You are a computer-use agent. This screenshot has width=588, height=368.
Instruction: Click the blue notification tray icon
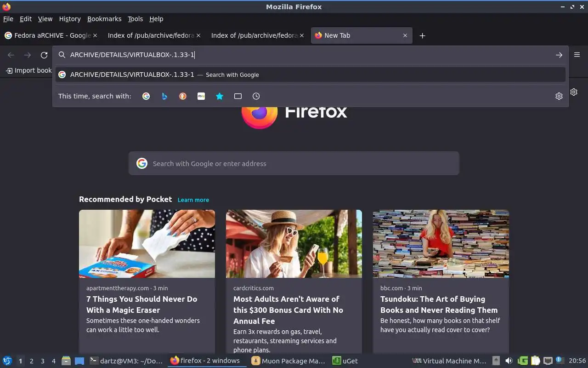click(x=560, y=360)
